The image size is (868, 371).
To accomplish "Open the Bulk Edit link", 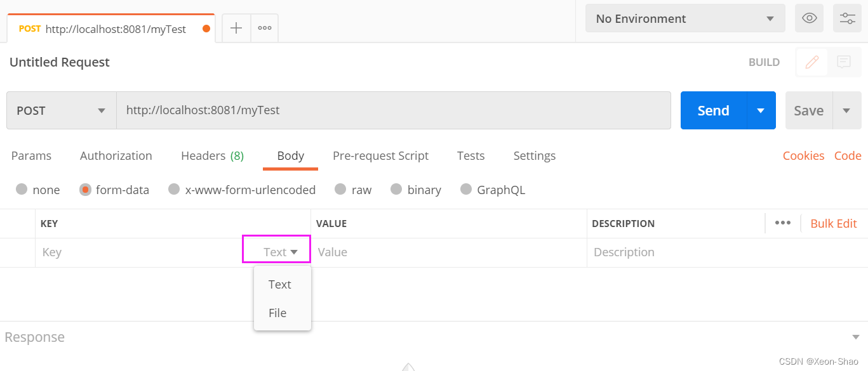I will click(833, 223).
